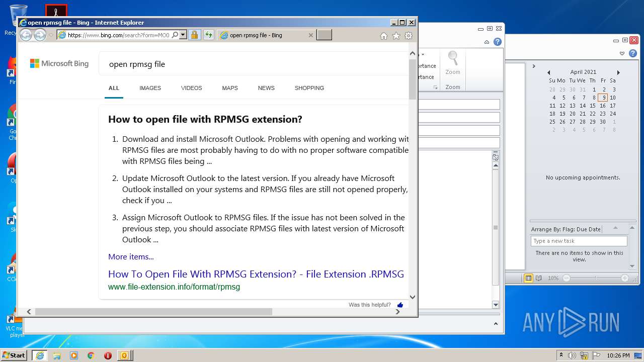Open Help in the main Outlook window

click(633, 53)
